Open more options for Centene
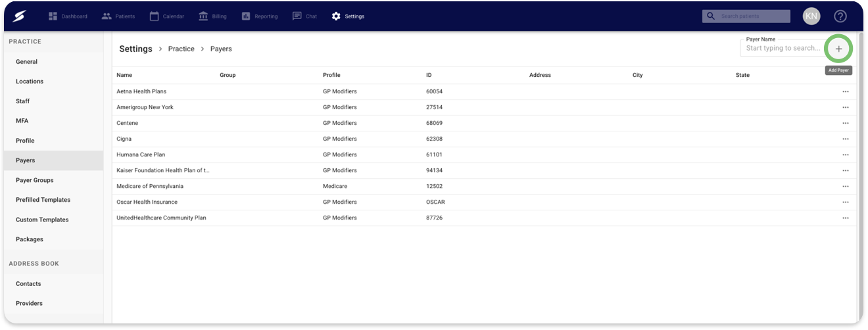868x330 pixels. click(x=846, y=123)
